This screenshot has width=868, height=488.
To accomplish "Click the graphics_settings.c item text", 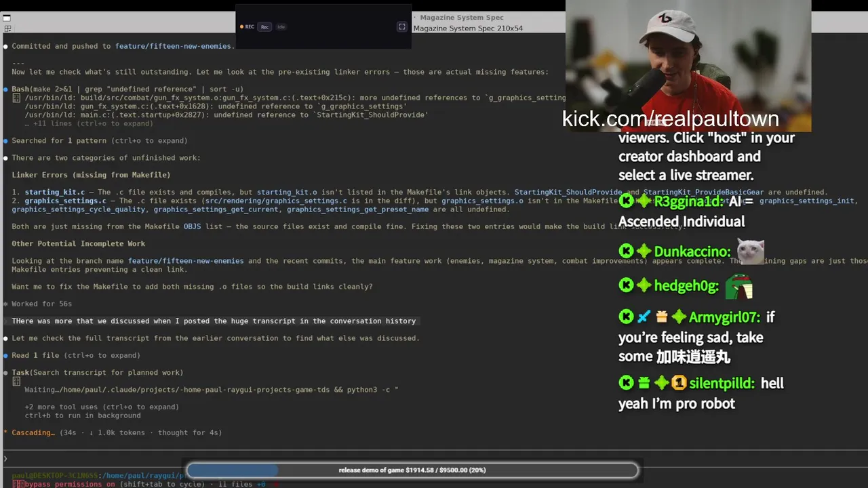I will pos(66,201).
